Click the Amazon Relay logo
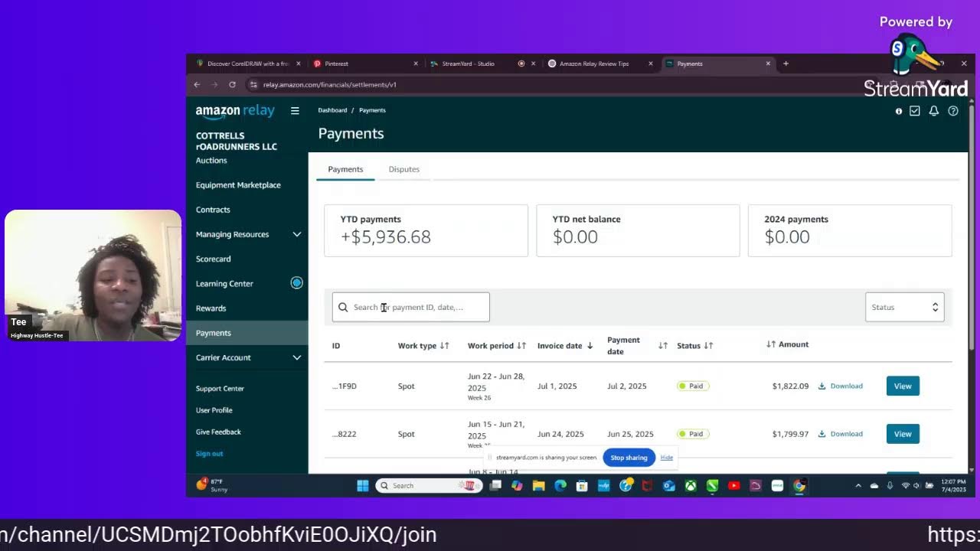Image resolution: width=980 pixels, height=551 pixels. click(x=235, y=111)
